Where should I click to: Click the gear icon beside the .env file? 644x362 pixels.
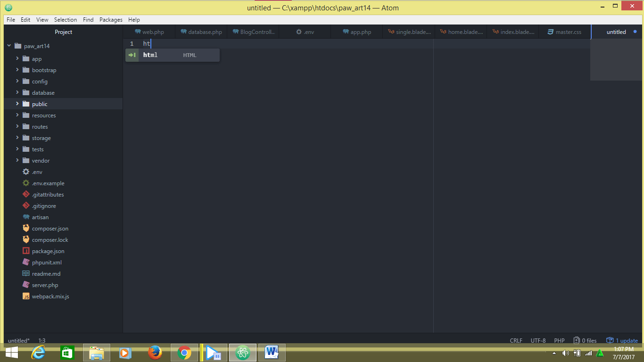[x=26, y=172]
